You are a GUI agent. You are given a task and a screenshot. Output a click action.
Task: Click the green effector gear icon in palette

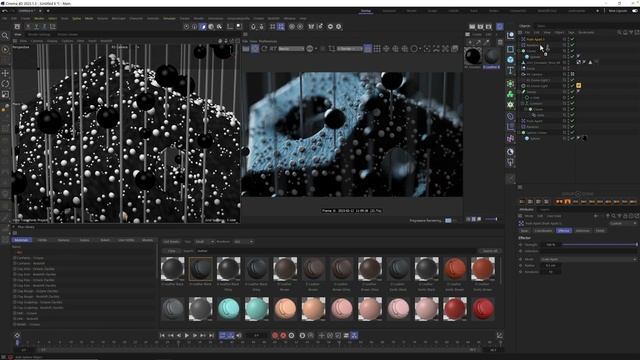(x=510, y=105)
